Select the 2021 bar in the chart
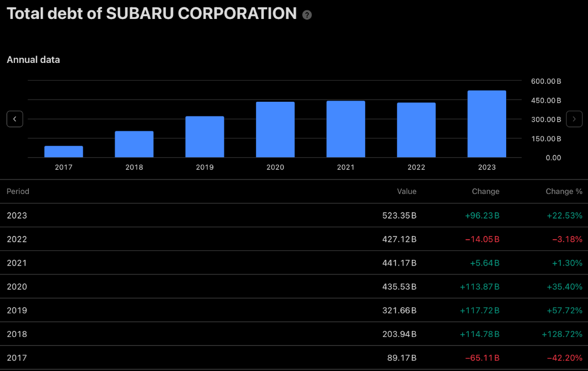The width and height of the screenshot is (588, 371). click(346, 129)
